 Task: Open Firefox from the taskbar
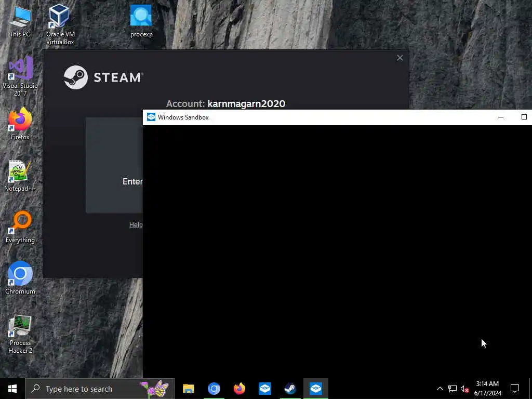239,389
